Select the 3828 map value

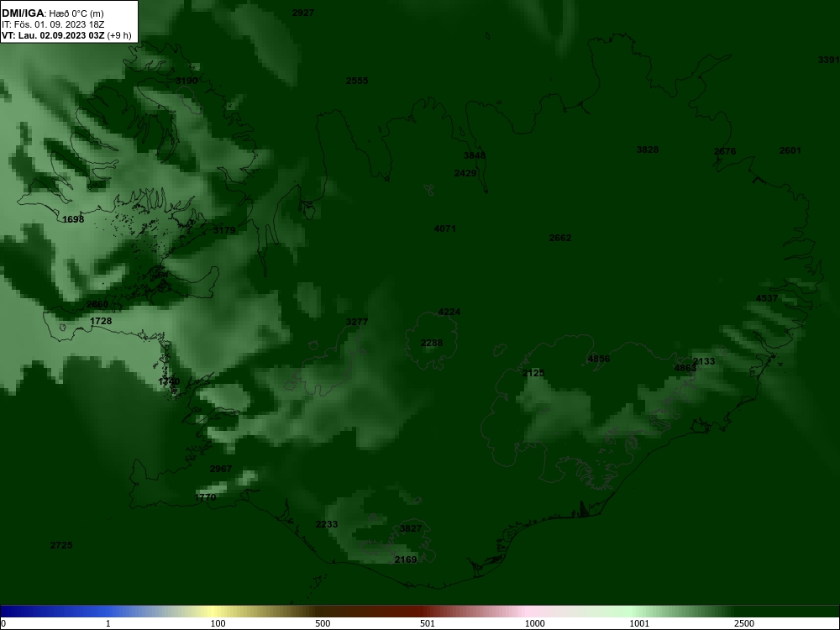[x=648, y=150]
